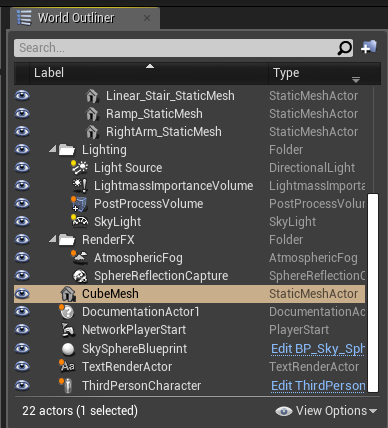Click the SphereReflectionCapture icon
388x428 pixels.
(x=80, y=276)
